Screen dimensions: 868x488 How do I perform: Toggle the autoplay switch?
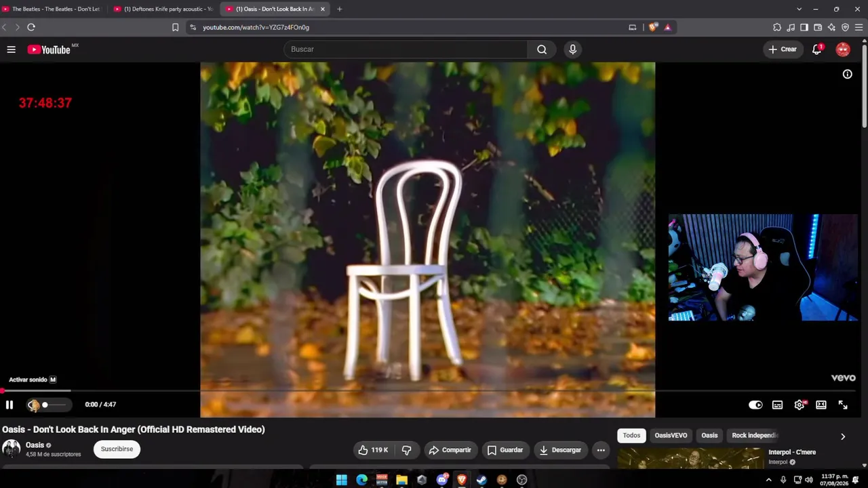point(755,405)
